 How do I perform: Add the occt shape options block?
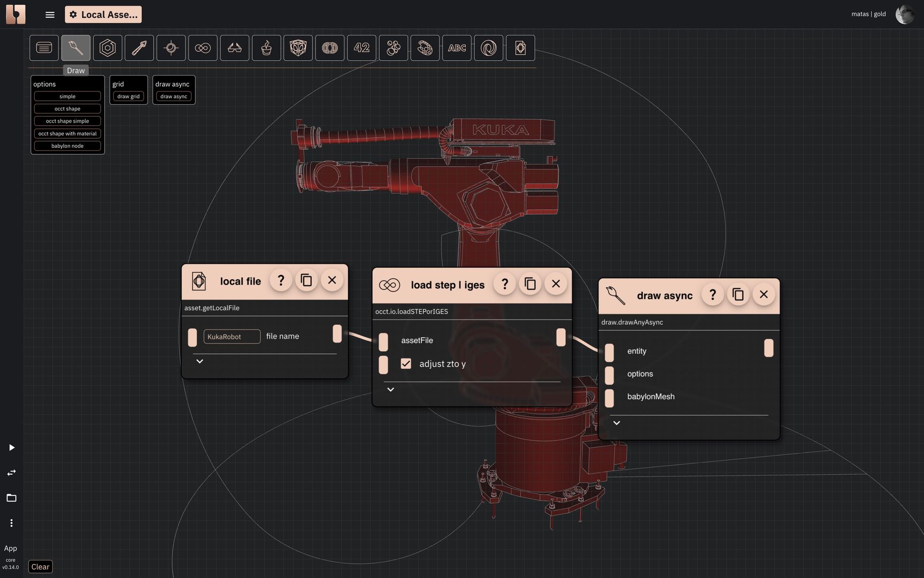(67, 109)
